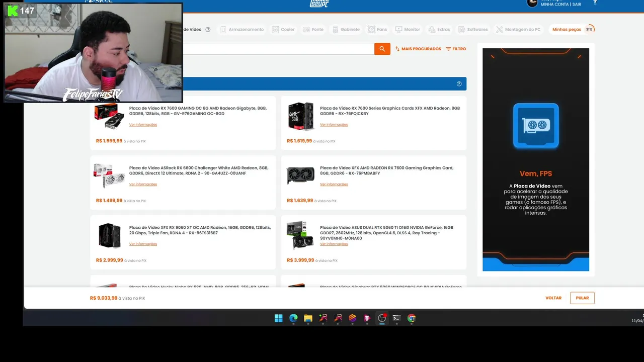Open Ver informações for ASUS RTX 5060 TI
The width and height of the screenshot is (644, 362).
pos(334,244)
